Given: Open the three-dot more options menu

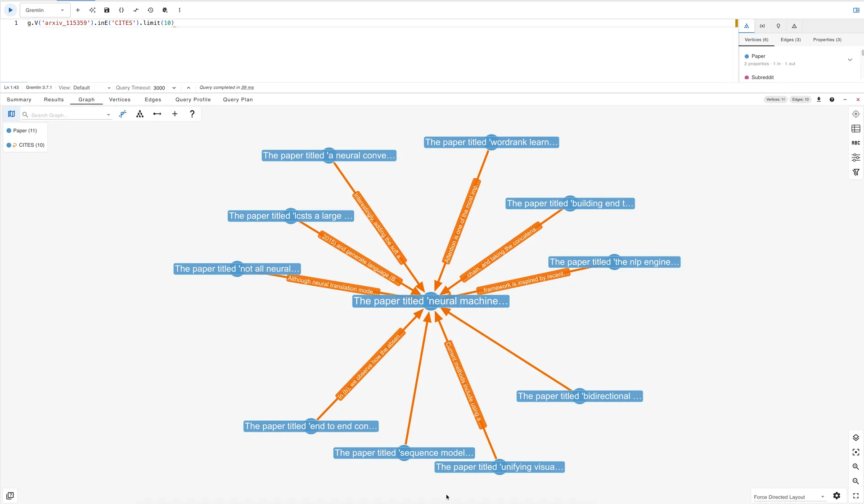Looking at the screenshot, I should (x=180, y=10).
